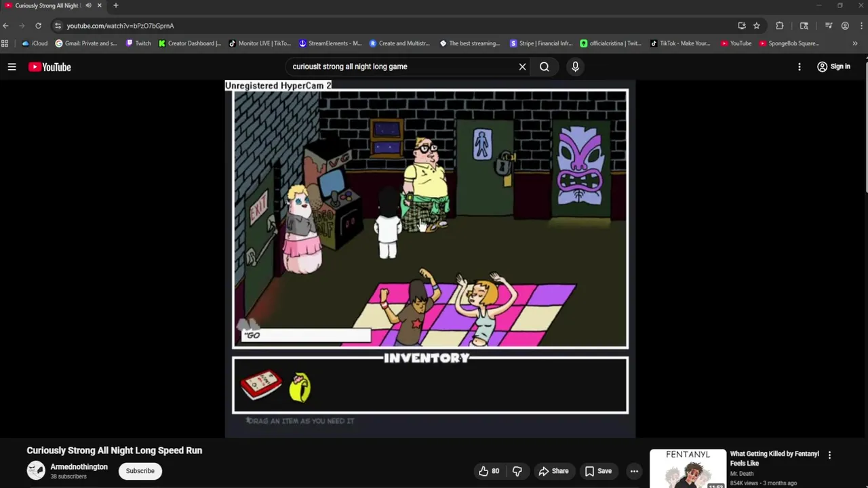Open the Monitor LIVE TikTok bookmark
The width and height of the screenshot is (868, 488).
260,43
